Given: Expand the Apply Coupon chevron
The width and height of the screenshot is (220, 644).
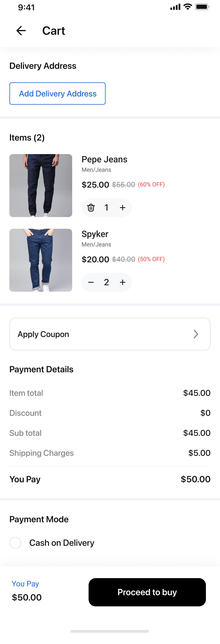Looking at the screenshot, I should coord(196,334).
